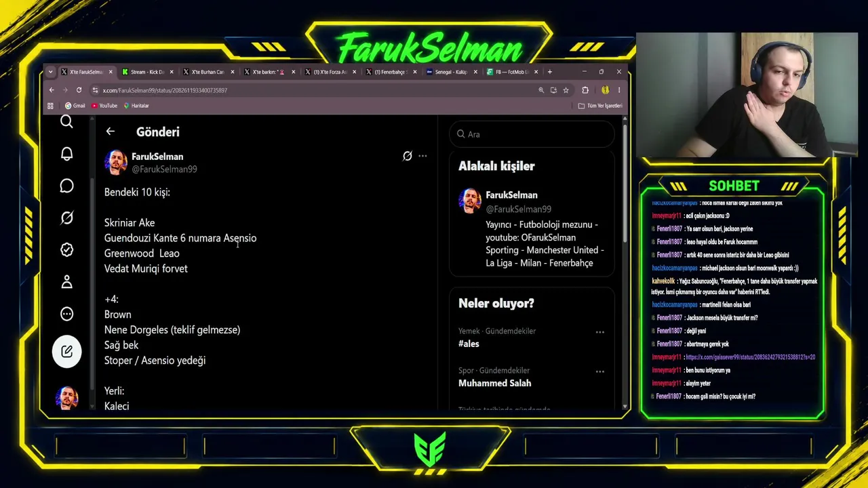Open more options for Muhammed Salah trend
Screen dimensions: 868x488
pyautogui.click(x=599, y=371)
